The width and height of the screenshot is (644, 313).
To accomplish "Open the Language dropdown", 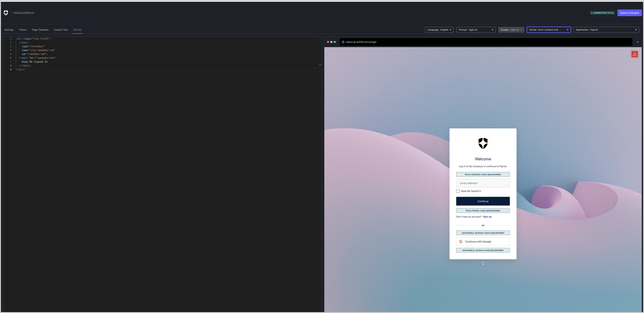I will (x=439, y=30).
